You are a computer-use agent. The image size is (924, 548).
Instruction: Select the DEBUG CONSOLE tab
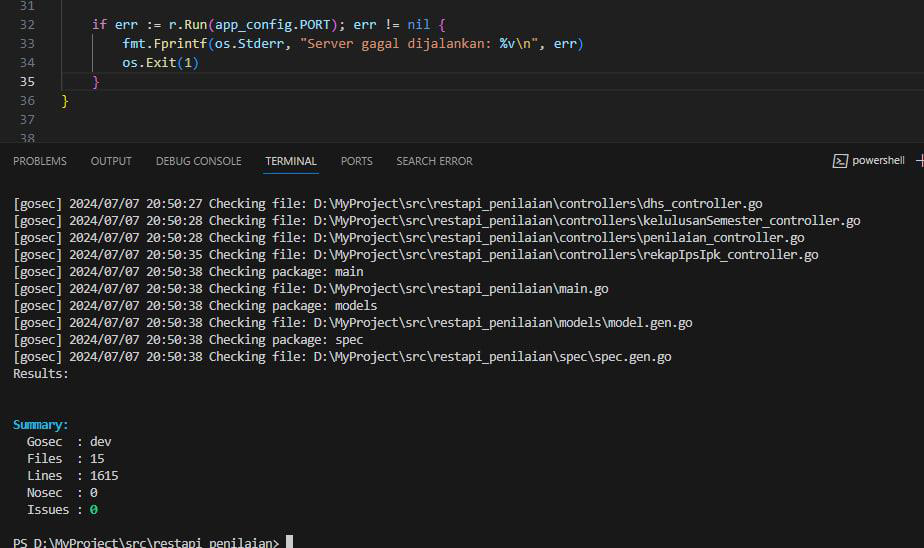tap(198, 161)
